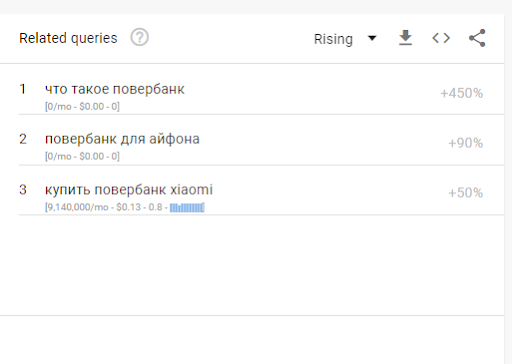Download related queries as CSV
Viewport: 512px width, 364px height.
tap(405, 38)
